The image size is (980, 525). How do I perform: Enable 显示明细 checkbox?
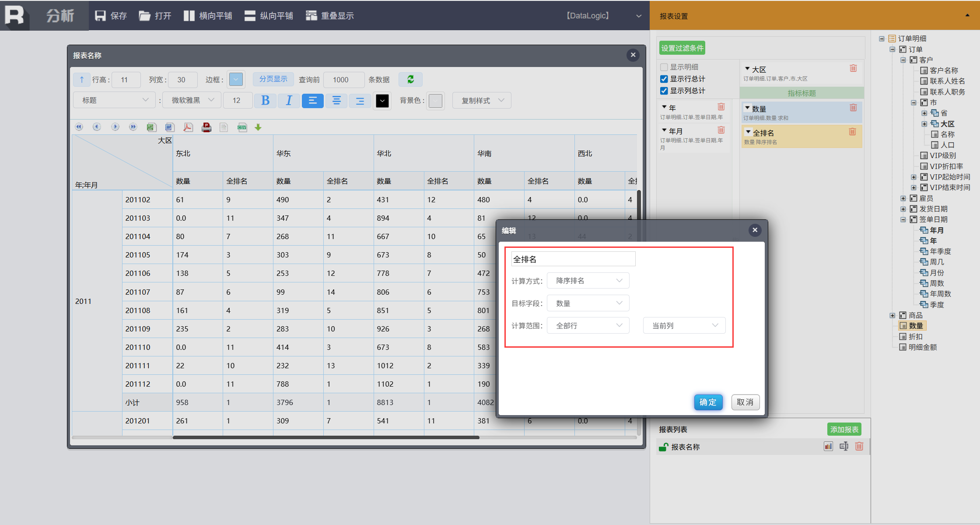tap(664, 67)
